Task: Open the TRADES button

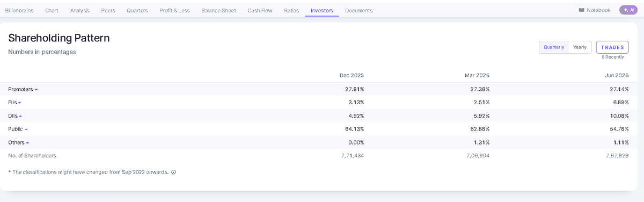Action: click(612, 47)
